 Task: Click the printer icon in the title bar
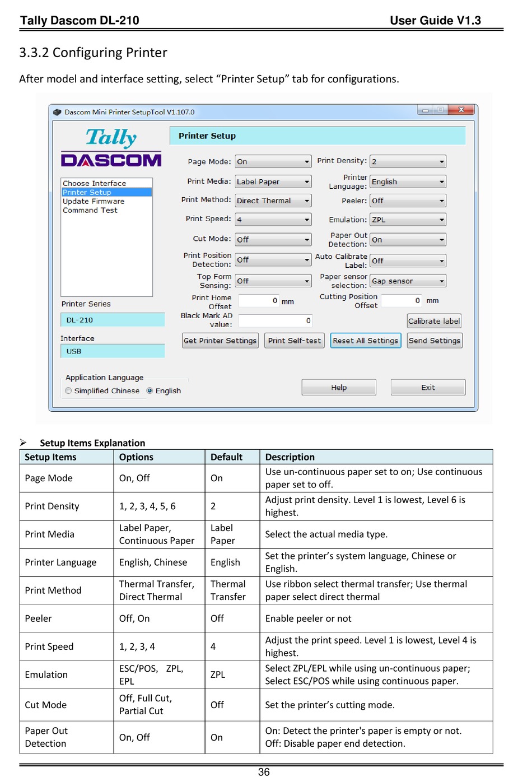(x=57, y=112)
